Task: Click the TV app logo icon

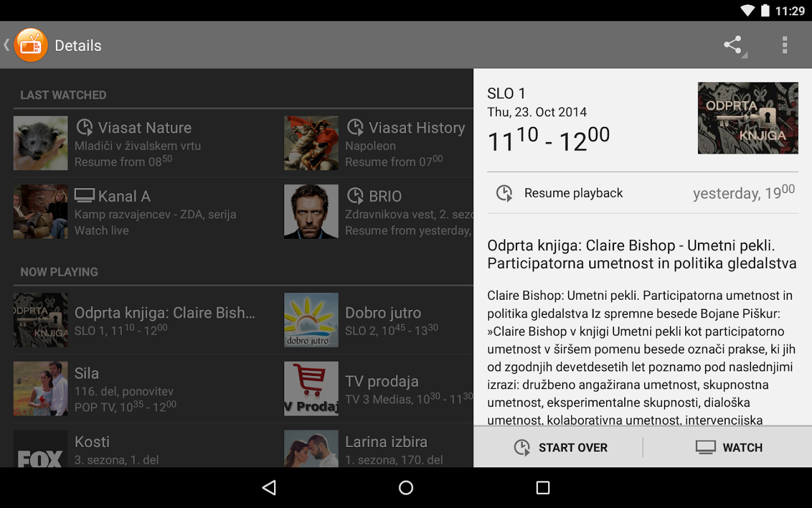Action: point(31,45)
